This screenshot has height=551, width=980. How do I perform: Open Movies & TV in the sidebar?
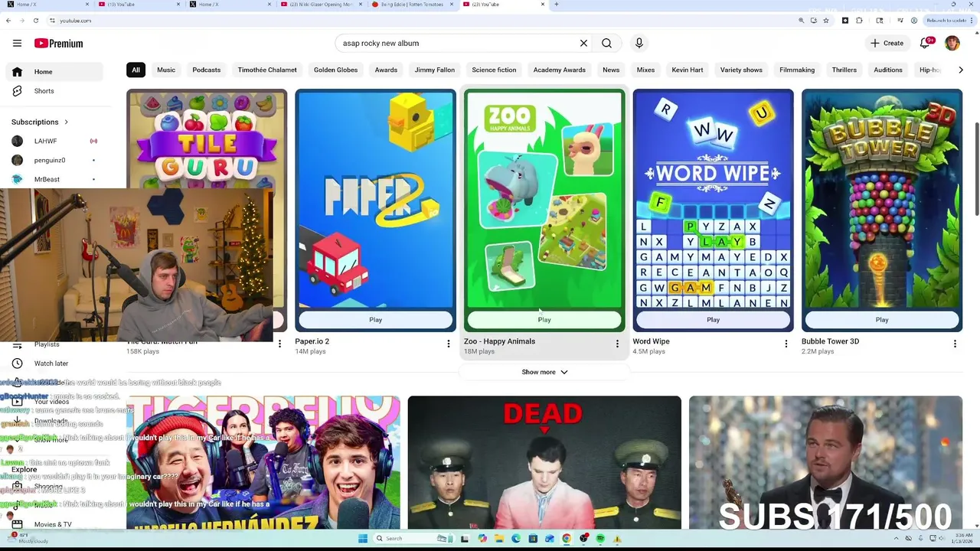[54, 524]
